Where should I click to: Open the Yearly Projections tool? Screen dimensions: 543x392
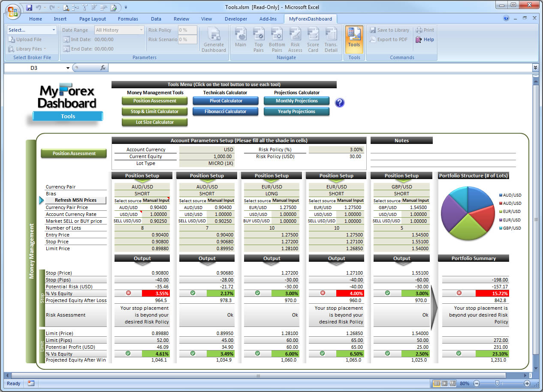point(297,111)
